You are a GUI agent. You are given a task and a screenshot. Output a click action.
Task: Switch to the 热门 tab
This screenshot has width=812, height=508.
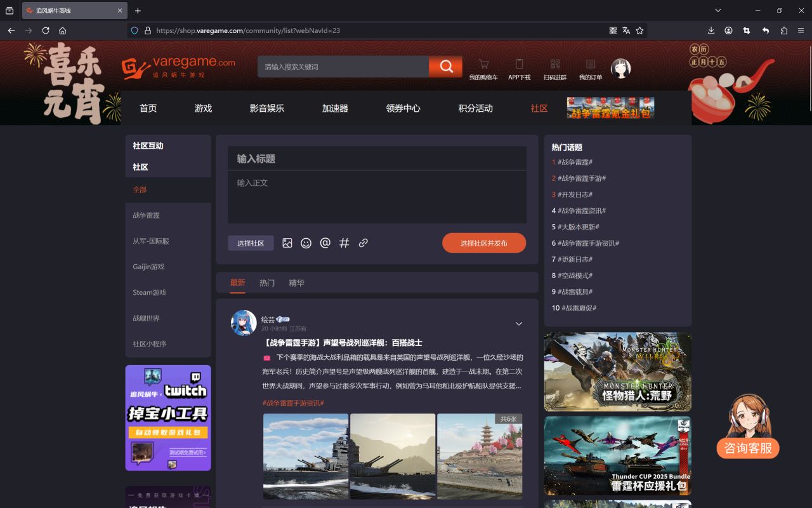[267, 283]
